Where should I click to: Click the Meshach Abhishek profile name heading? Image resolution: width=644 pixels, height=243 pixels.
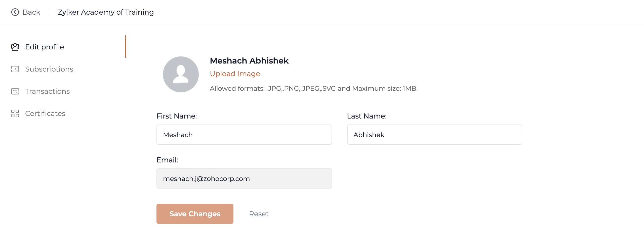pyautogui.click(x=249, y=61)
